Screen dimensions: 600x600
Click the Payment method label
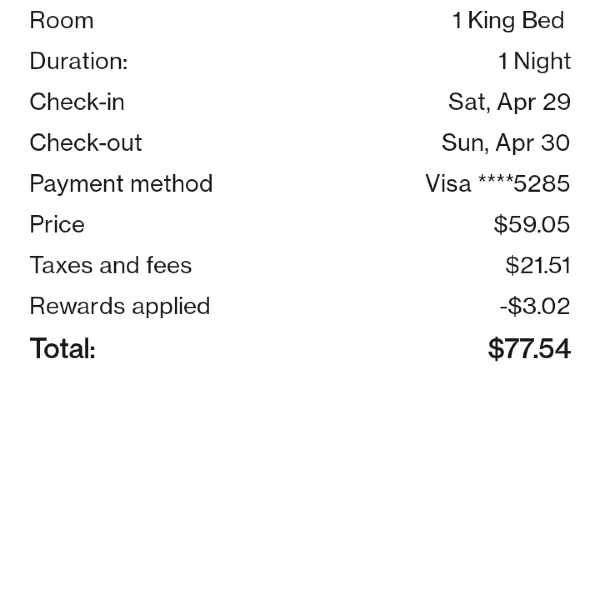point(121,184)
